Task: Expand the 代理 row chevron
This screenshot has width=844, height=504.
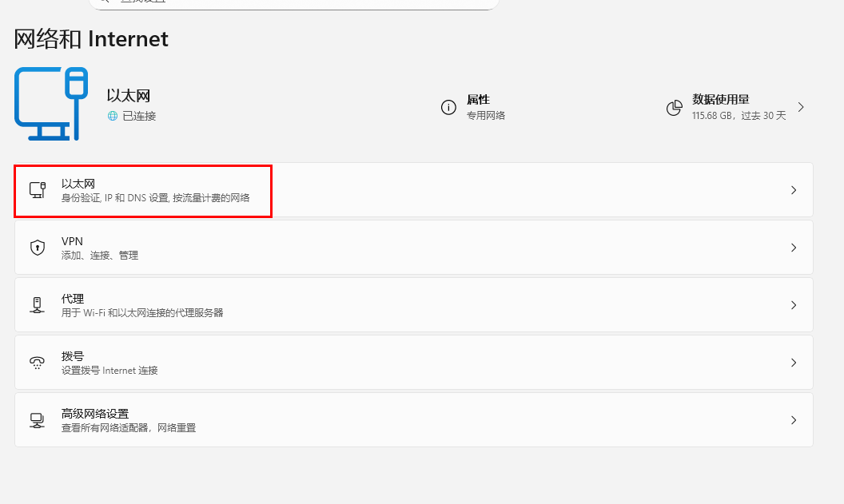Action: [x=794, y=305]
